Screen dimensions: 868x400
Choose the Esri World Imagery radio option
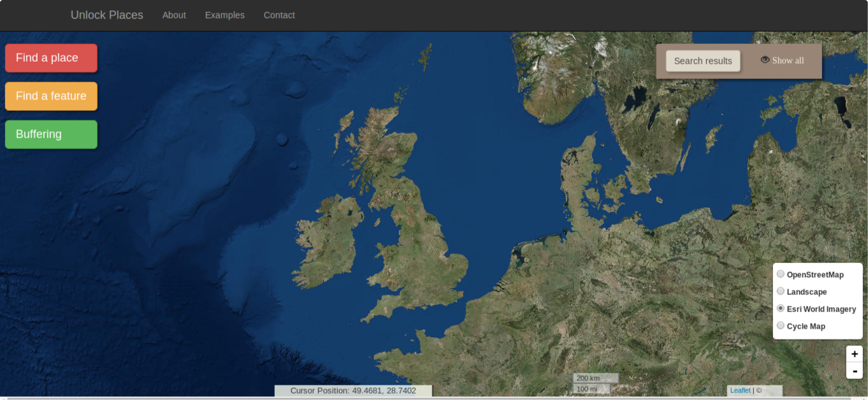pyautogui.click(x=781, y=309)
